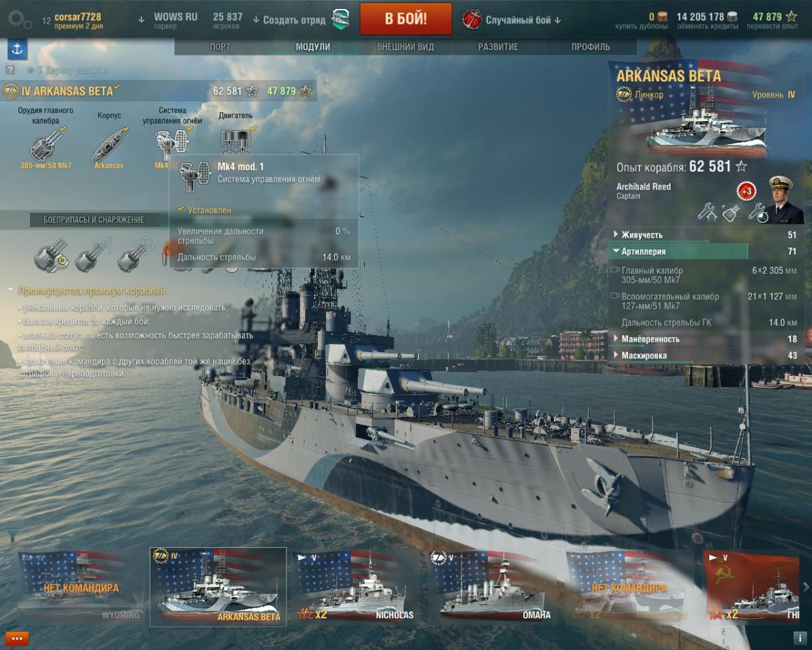Start battle with В БОЙ! button

pos(406,19)
